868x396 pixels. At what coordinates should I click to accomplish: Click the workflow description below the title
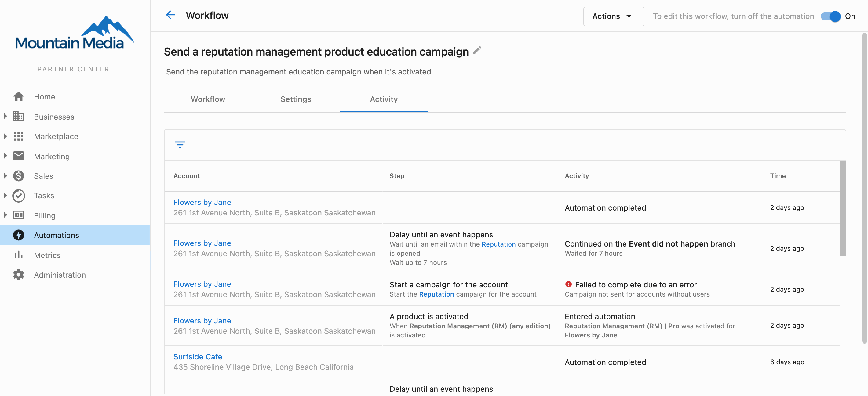click(298, 72)
